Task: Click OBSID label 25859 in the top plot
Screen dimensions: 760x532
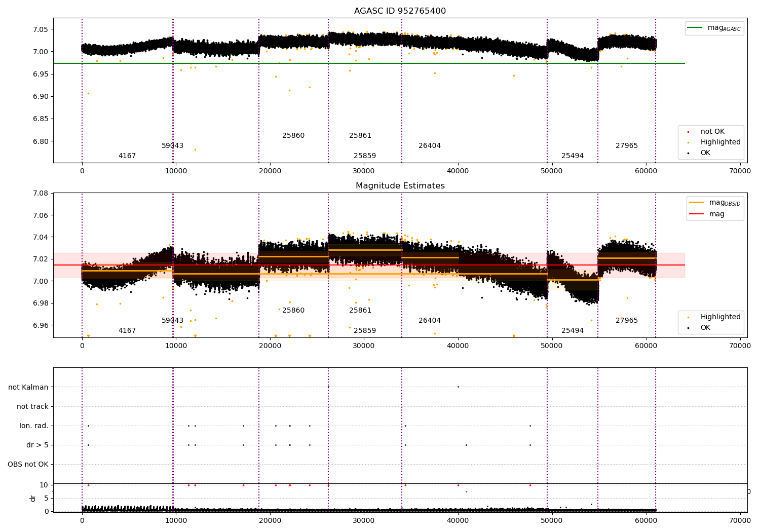Action: click(365, 156)
